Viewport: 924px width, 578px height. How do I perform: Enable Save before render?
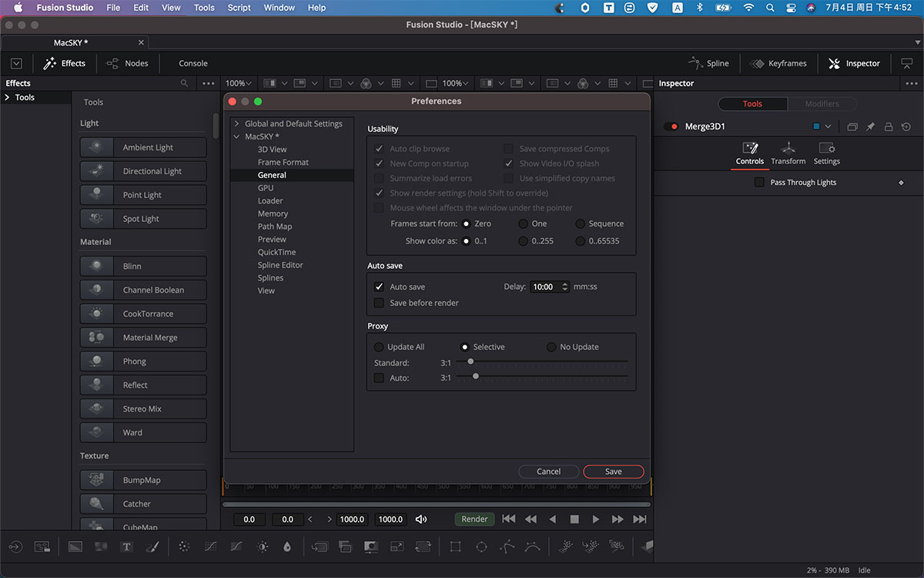[x=379, y=303]
